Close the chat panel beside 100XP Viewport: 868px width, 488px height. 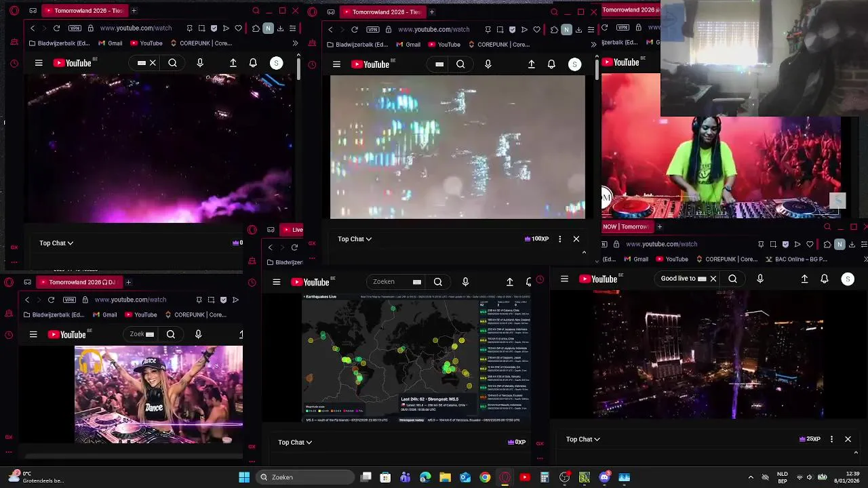point(576,239)
